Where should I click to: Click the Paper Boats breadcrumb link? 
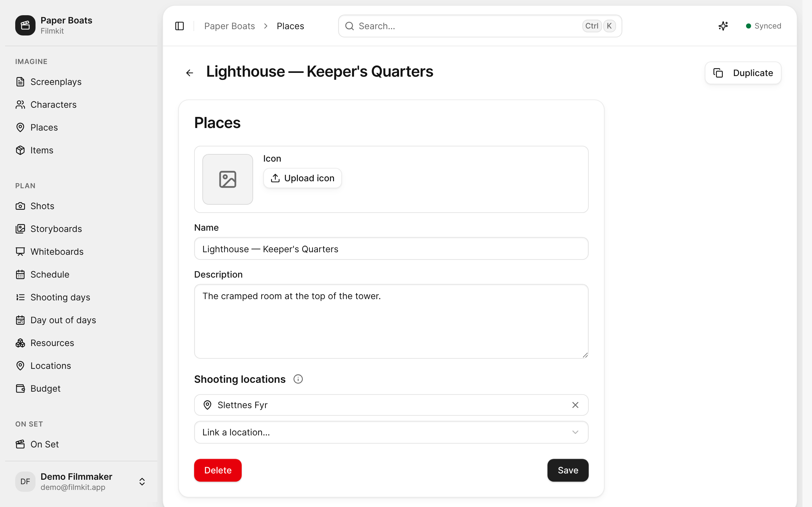pyautogui.click(x=230, y=26)
